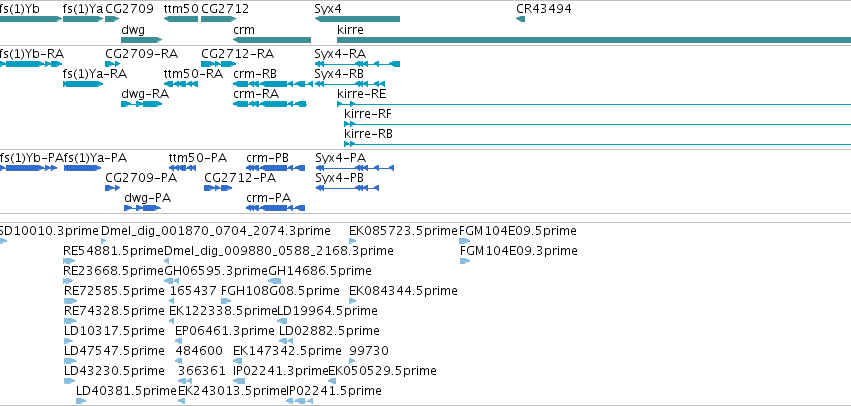This screenshot has width=851, height=406.
Task: Select the Syx4-RA transcript glyph
Action: pos(357,64)
